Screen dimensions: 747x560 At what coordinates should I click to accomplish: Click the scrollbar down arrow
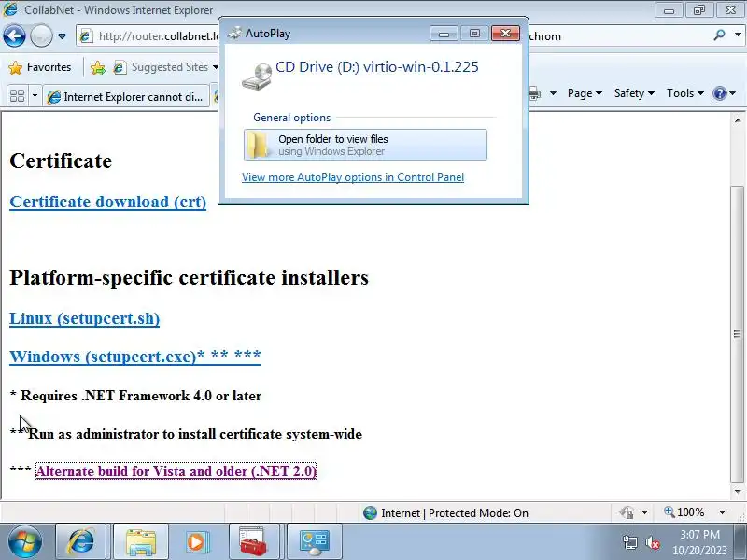click(x=738, y=492)
